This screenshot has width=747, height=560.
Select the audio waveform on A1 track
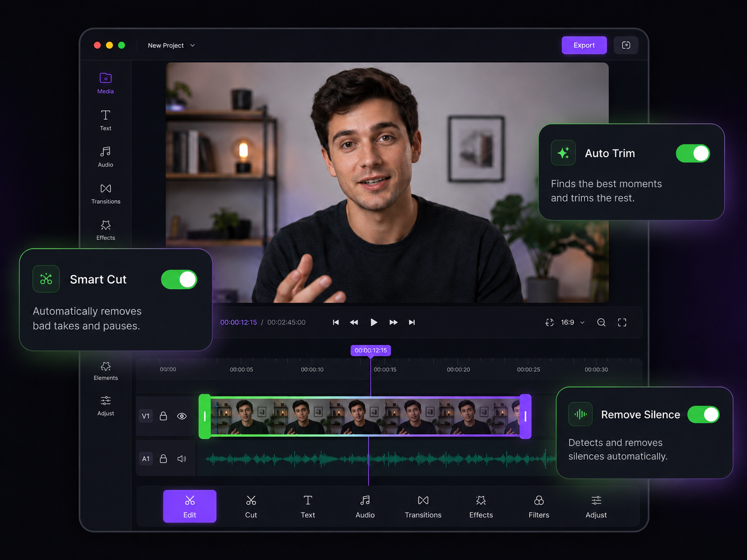[x=381, y=458]
